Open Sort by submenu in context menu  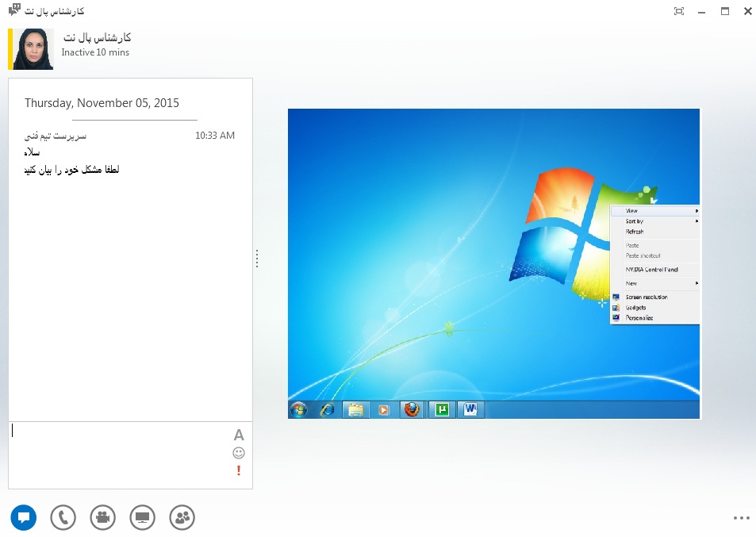point(654,221)
